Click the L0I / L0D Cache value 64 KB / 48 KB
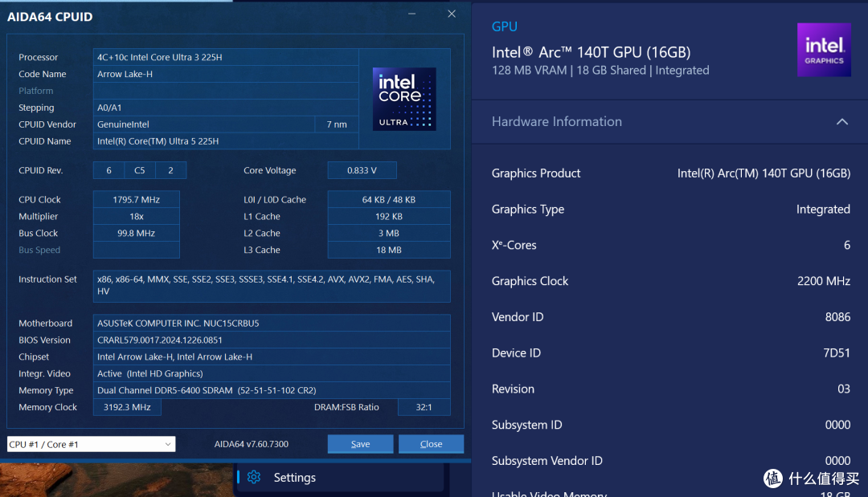Viewport: 868px width, 497px height. [389, 200]
